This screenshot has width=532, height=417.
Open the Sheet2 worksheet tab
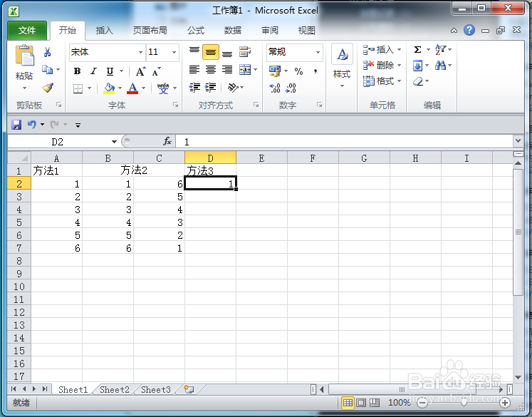tap(115, 389)
